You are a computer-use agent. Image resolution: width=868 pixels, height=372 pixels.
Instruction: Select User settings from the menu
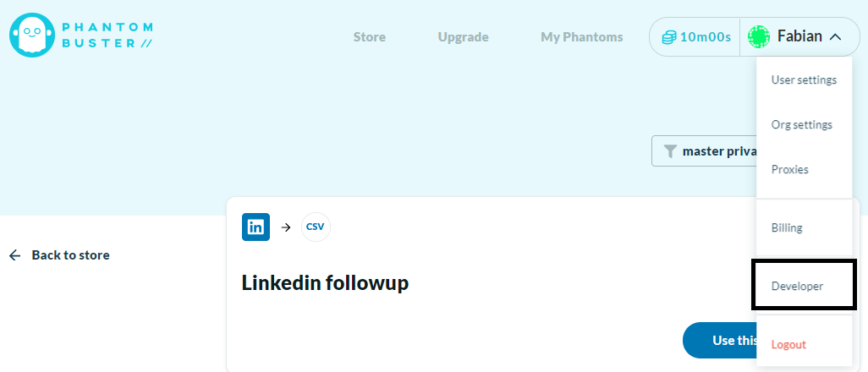804,80
